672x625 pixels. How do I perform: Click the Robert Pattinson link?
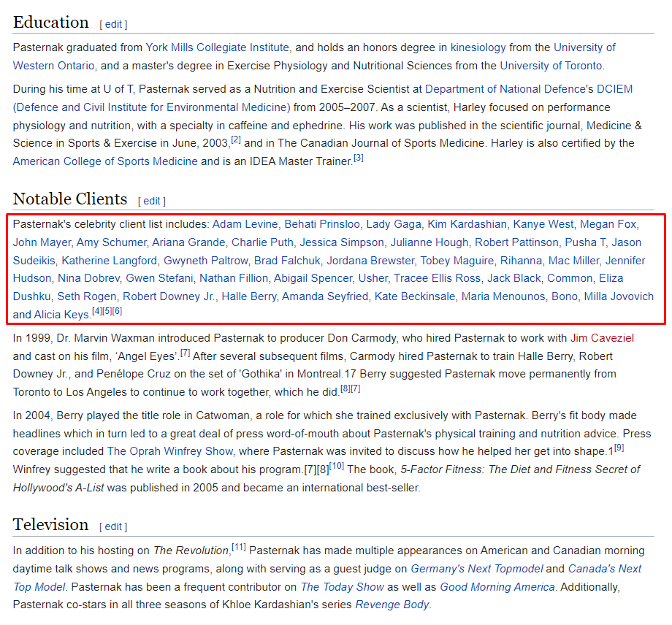point(516,242)
